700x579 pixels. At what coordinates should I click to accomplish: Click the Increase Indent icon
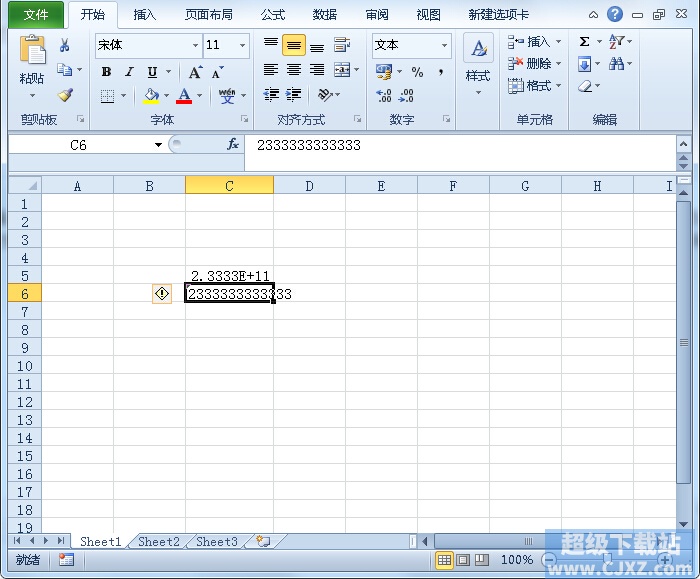tap(294, 95)
